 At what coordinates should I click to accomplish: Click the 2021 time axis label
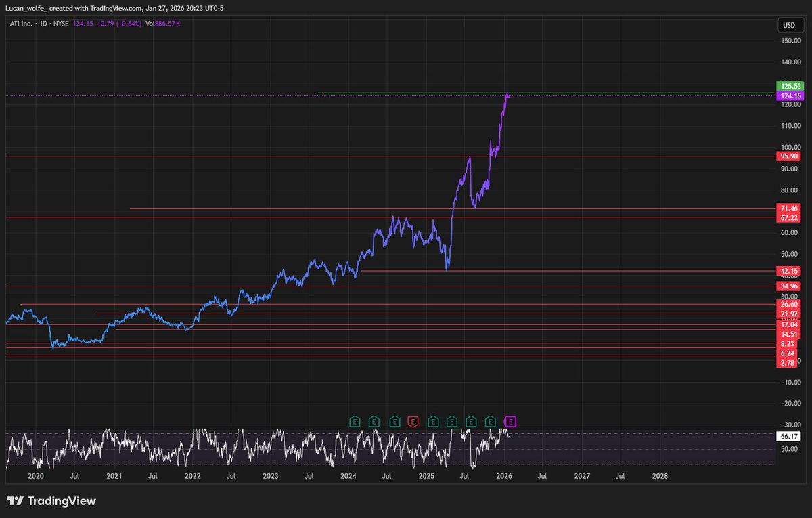click(x=114, y=477)
